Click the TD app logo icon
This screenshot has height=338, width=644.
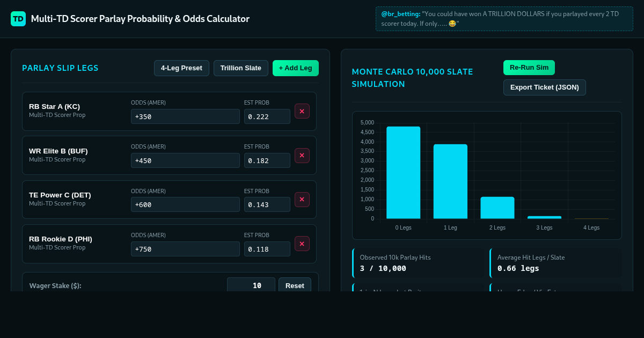tap(18, 19)
